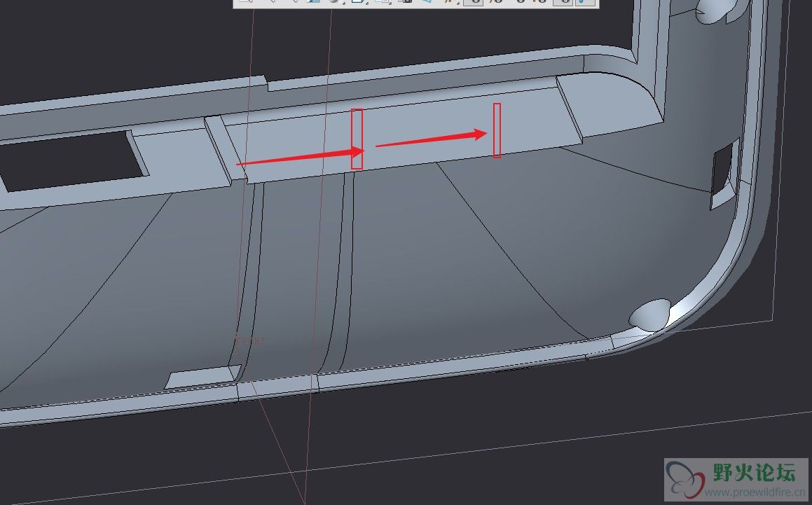Select the oval boss at lower rounded corner
The width and height of the screenshot is (812, 505).
650,314
